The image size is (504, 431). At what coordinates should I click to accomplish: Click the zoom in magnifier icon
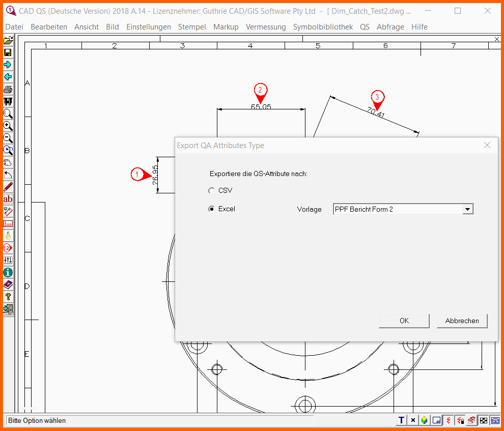tap(8, 126)
